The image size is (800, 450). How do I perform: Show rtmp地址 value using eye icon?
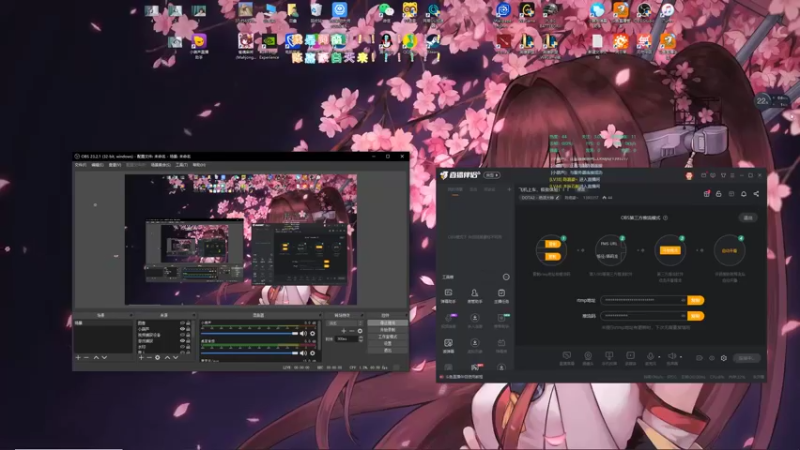pos(683,301)
